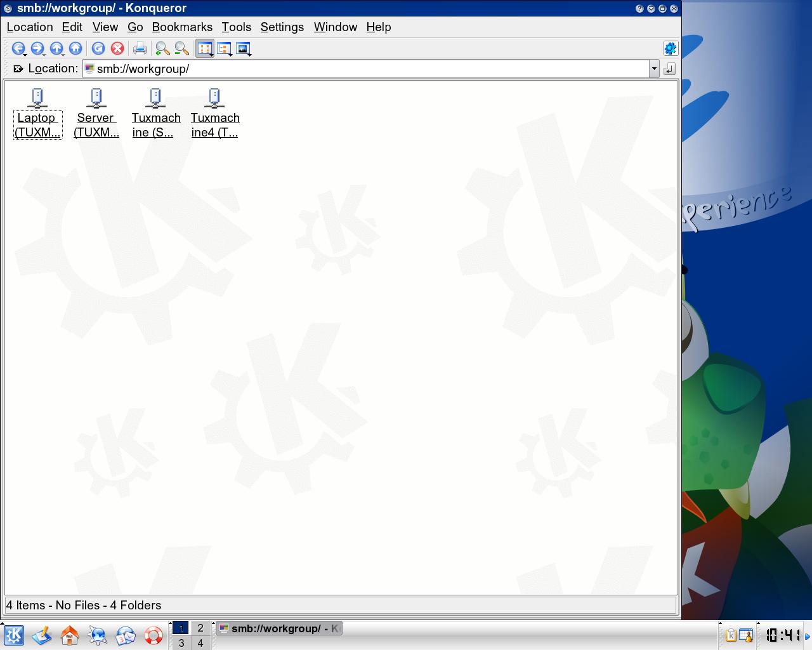Open the Tuxmachine (S...) link
Image resolution: width=812 pixels, height=650 pixels.
click(x=156, y=125)
